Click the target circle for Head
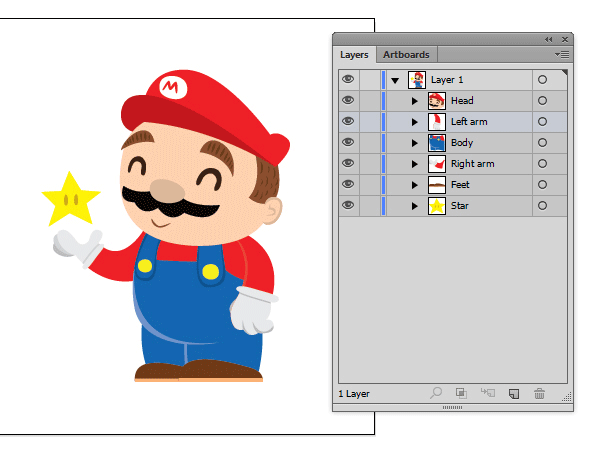 [x=542, y=101]
